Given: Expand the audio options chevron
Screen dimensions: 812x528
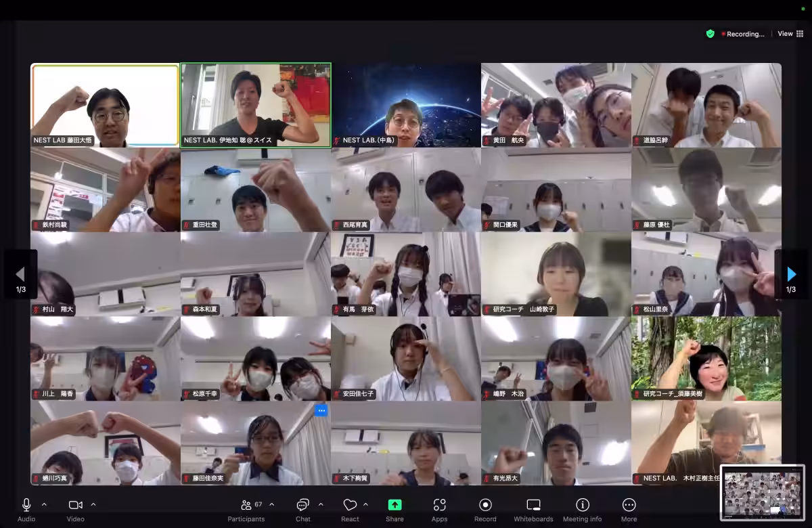Looking at the screenshot, I should tap(45, 504).
